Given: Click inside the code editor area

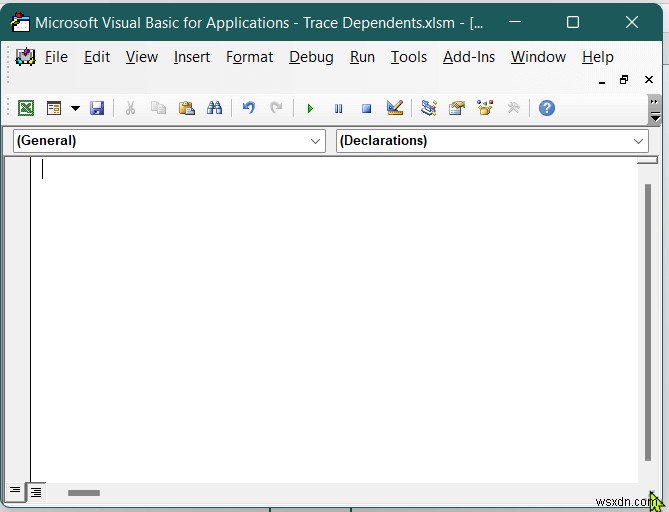Looking at the screenshot, I should [x=334, y=320].
